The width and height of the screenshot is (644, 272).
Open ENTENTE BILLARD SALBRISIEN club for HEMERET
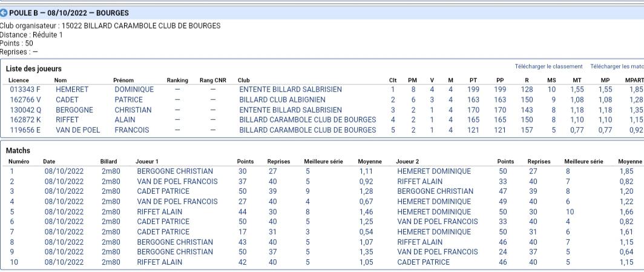[291, 89]
